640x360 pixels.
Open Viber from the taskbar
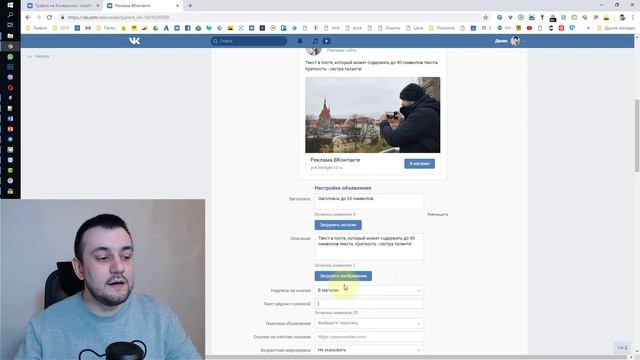pyautogui.click(x=10, y=77)
